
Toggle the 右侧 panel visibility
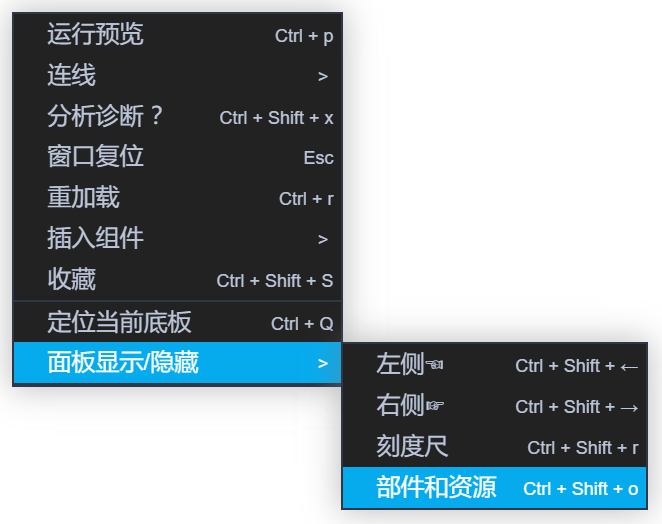494,405
